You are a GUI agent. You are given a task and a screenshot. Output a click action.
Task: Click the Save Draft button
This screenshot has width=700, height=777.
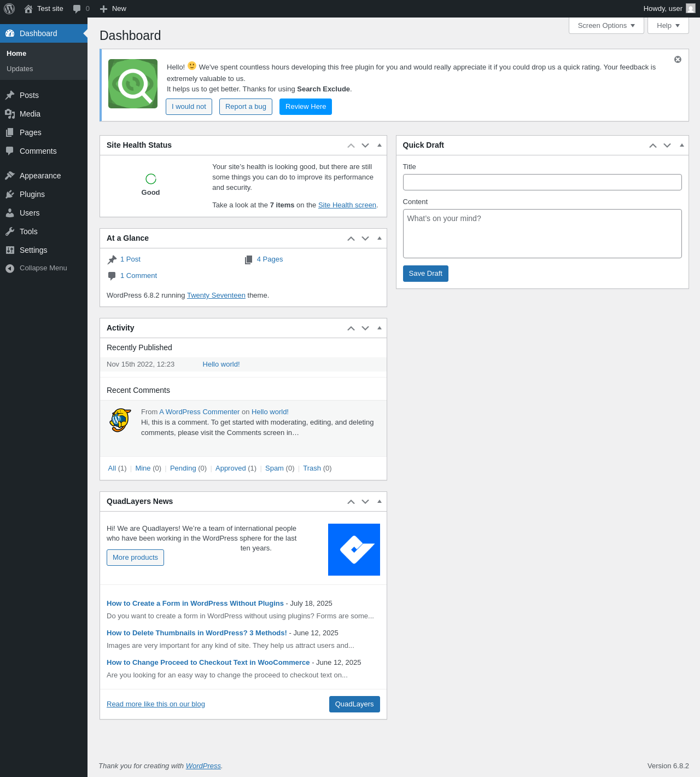425,274
